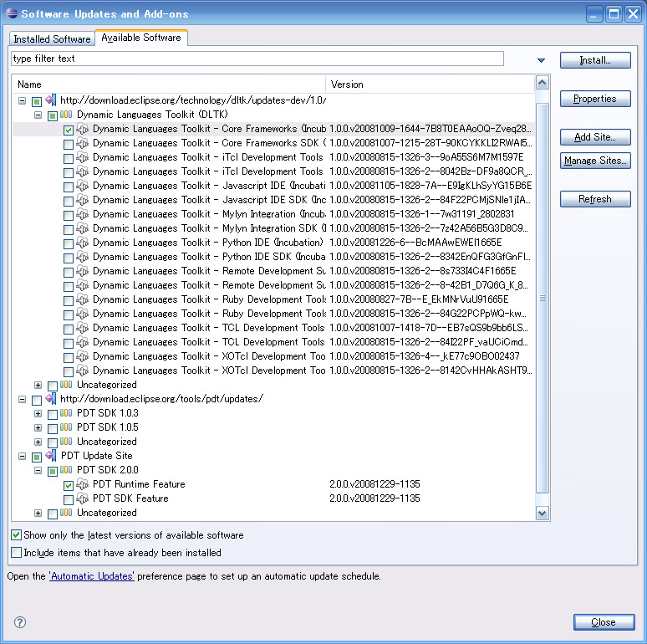
Task: Collapse the pdt/updates site node
Action: [23, 399]
